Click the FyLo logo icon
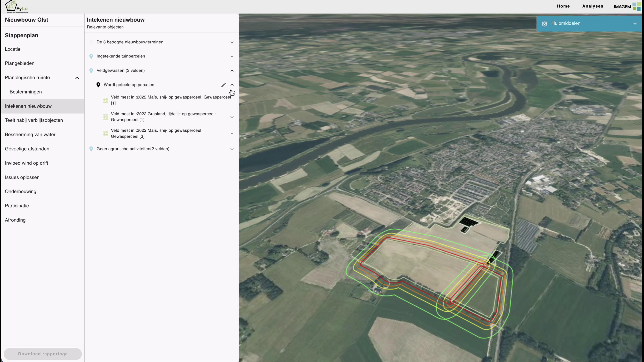The image size is (644, 362). coord(16,6)
